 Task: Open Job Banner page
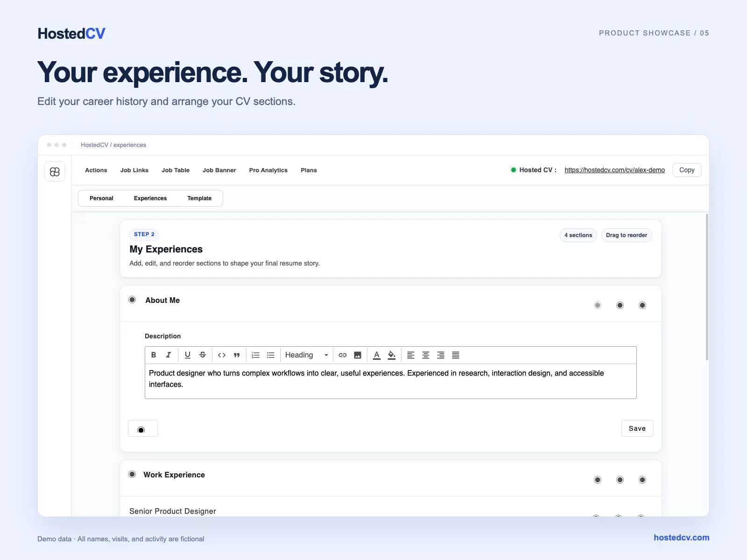point(219,170)
